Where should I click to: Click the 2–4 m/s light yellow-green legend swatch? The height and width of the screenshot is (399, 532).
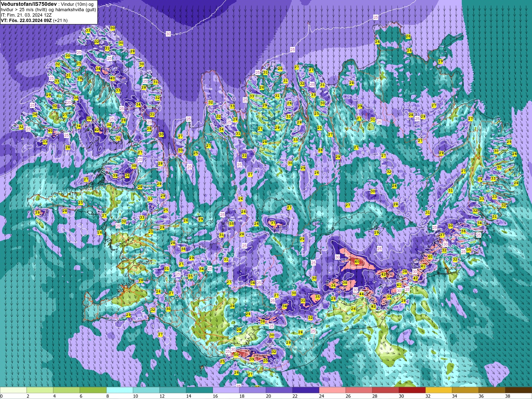coord(40,390)
